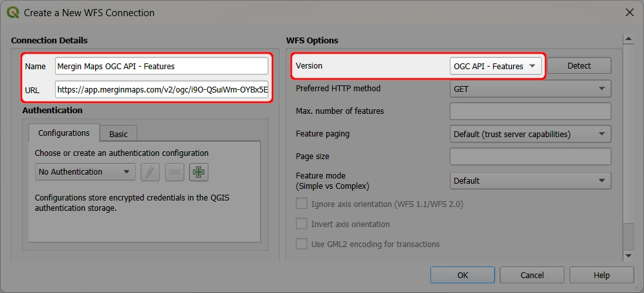Open Help for WFS connection
Screen dimensions: 644x293
click(x=601, y=276)
